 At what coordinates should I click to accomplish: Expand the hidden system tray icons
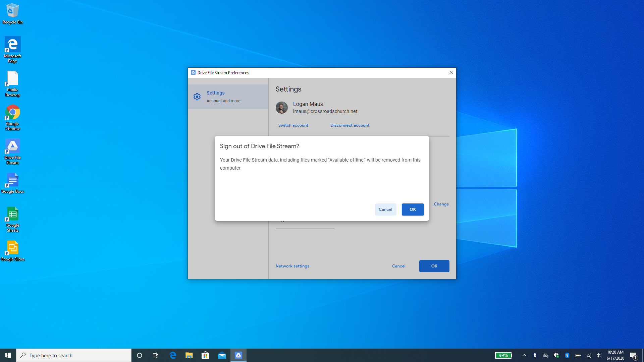tap(524, 355)
